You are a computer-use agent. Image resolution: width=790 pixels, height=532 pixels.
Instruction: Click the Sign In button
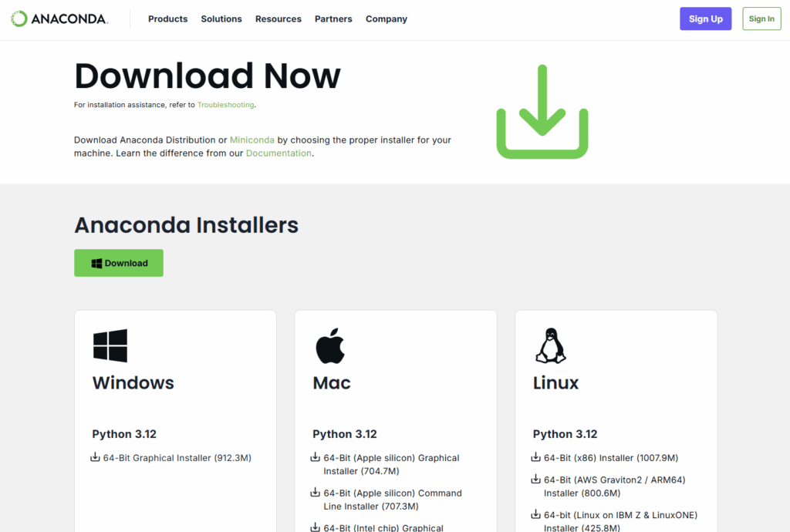coord(761,19)
